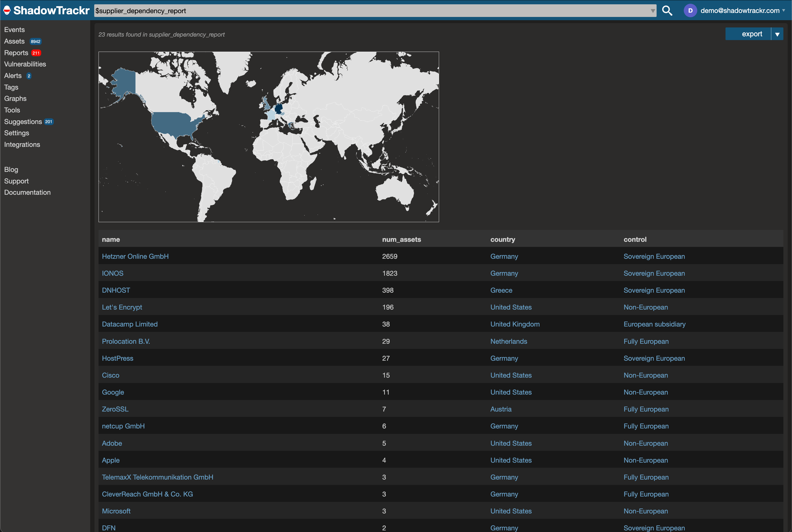Open the Documentation link

click(27, 192)
